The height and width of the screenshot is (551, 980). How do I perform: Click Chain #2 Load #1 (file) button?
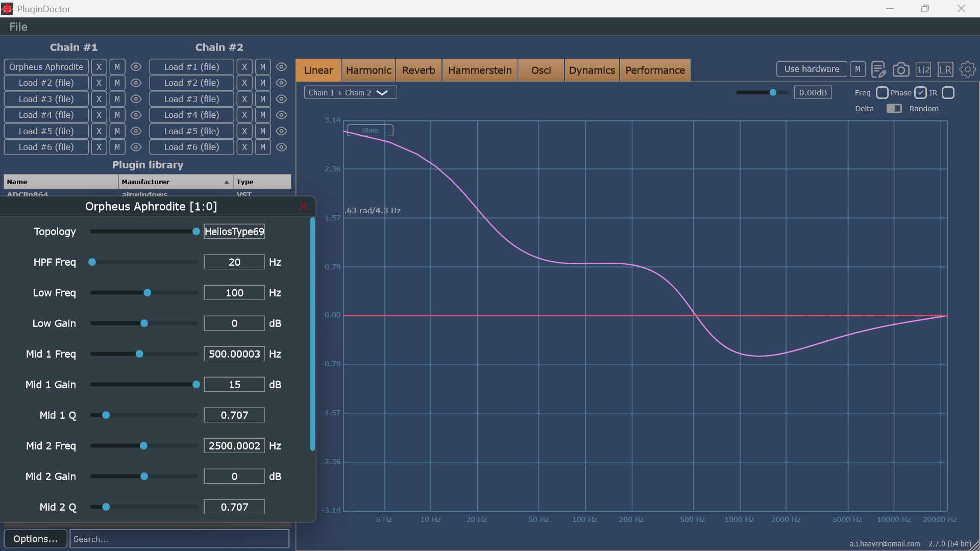(191, 67)
